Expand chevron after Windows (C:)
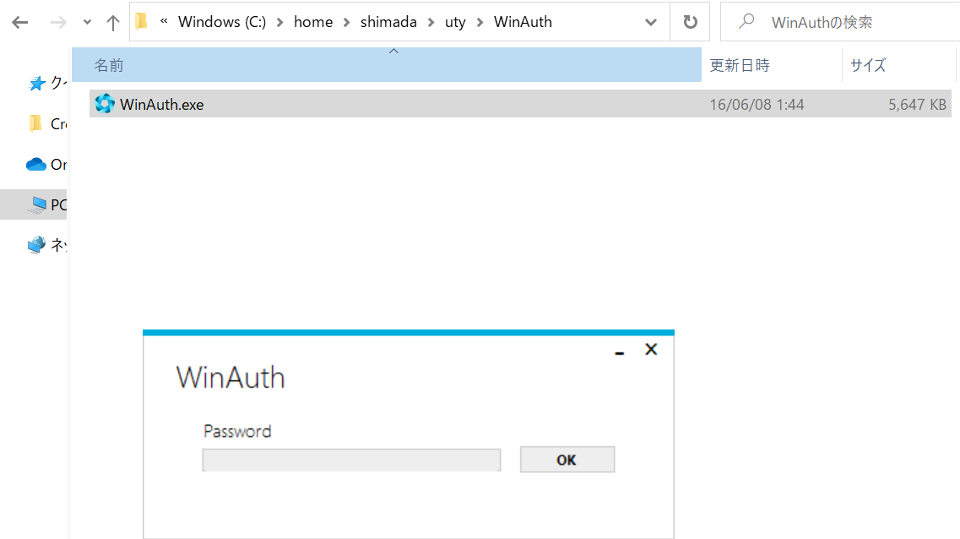960x539 pixels. pos(280,23)
